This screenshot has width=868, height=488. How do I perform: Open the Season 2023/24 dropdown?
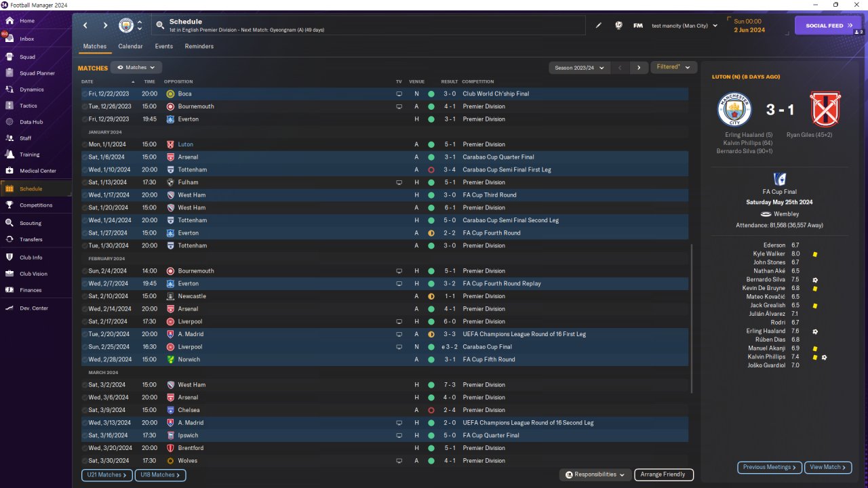tap(578, 68)
